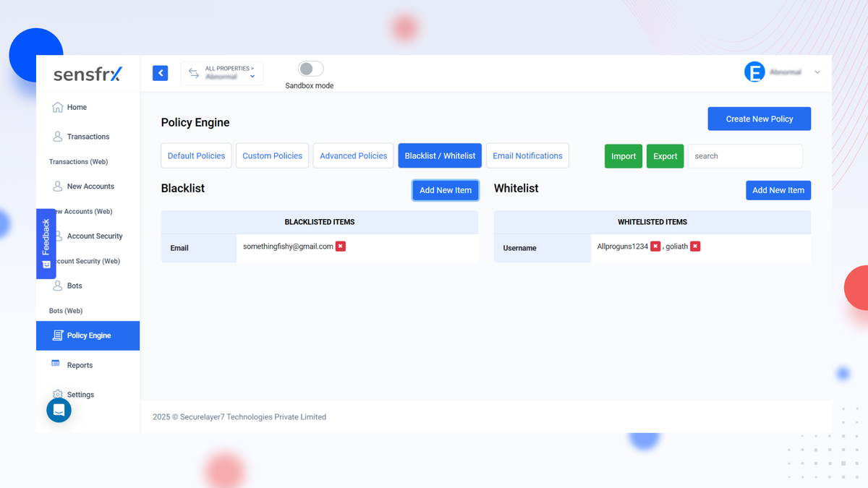Open the Feedback panel tab
This screenshot has width=868, height=488.
point(46,244)
